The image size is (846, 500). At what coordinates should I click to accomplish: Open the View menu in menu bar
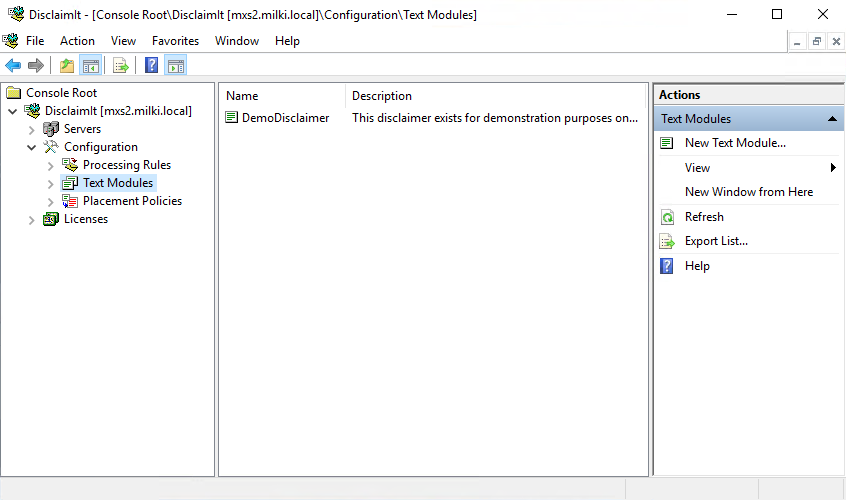click(x=123, y=41)
